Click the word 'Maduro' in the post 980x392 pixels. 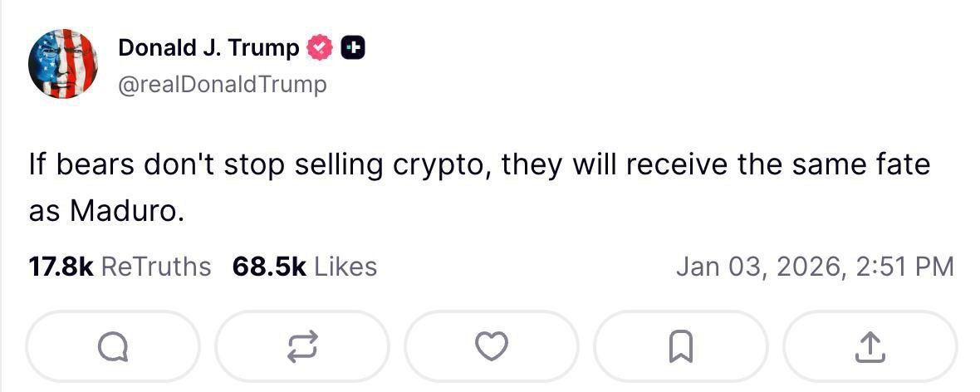click(x=124, y=212)
